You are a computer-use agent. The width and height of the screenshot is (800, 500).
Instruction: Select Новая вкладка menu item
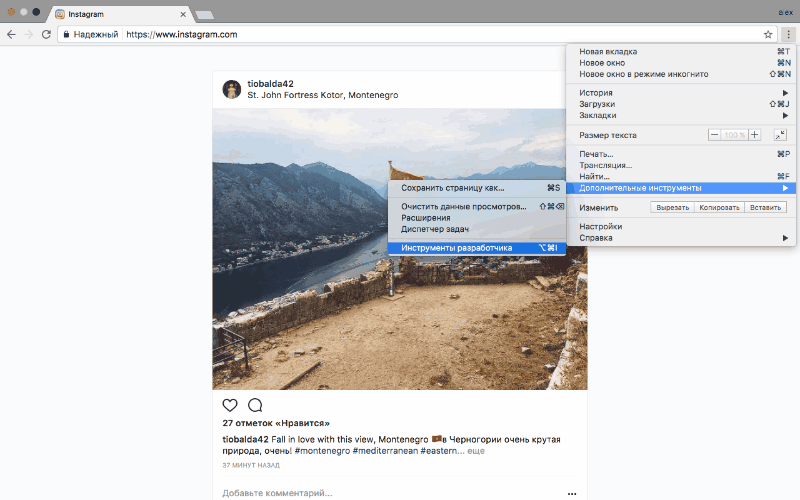pos(681,52)
